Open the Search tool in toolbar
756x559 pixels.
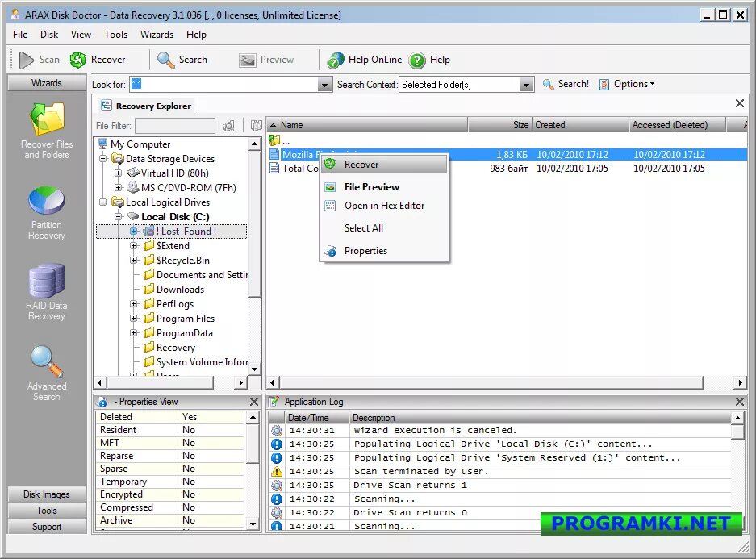(182, 60)
